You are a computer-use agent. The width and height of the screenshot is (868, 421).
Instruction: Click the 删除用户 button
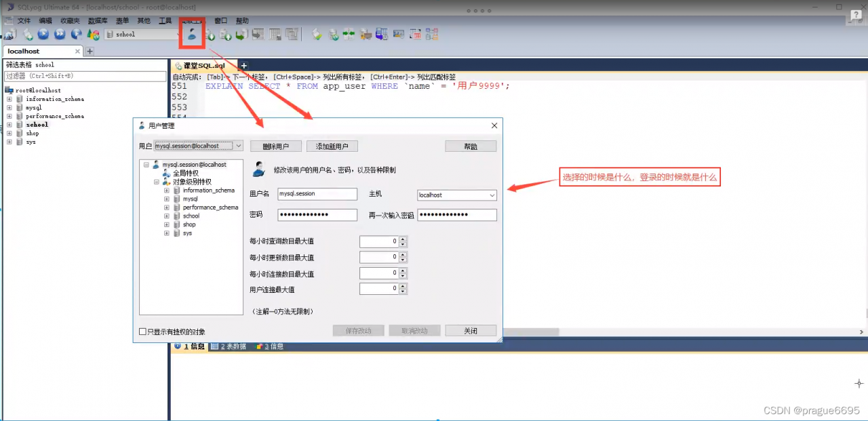(x=276, y=146)
